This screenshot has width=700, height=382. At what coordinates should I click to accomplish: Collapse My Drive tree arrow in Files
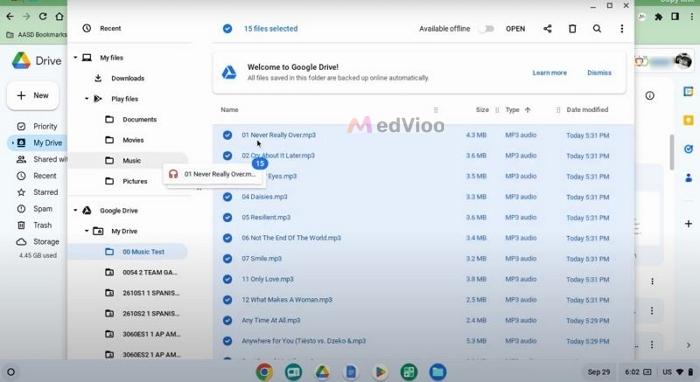87,231
